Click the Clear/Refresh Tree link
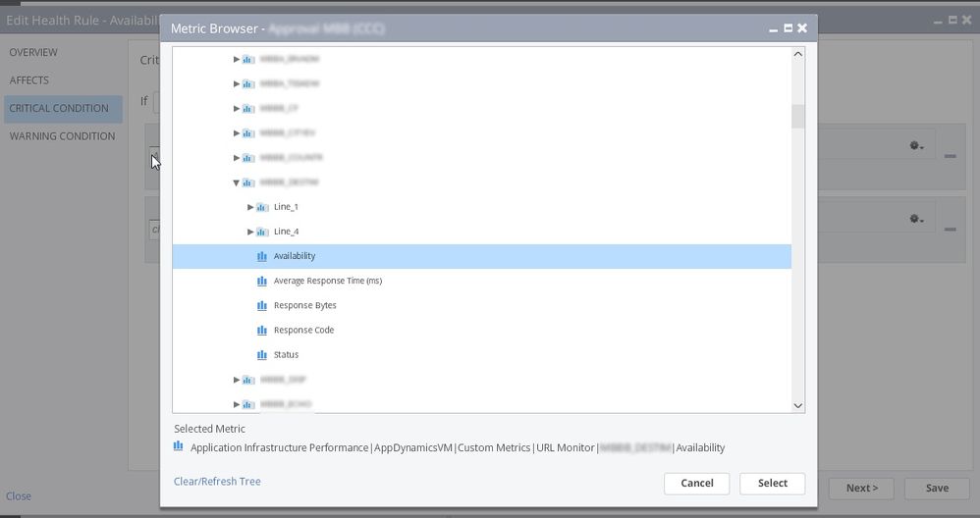Screen dimensions: 980x518 217,482
